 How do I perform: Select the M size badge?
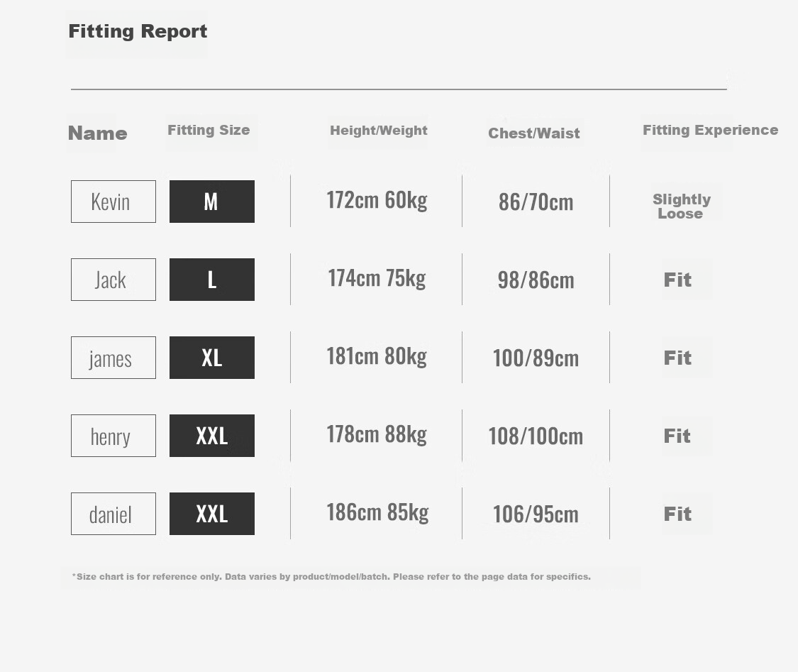coord(211,202)
